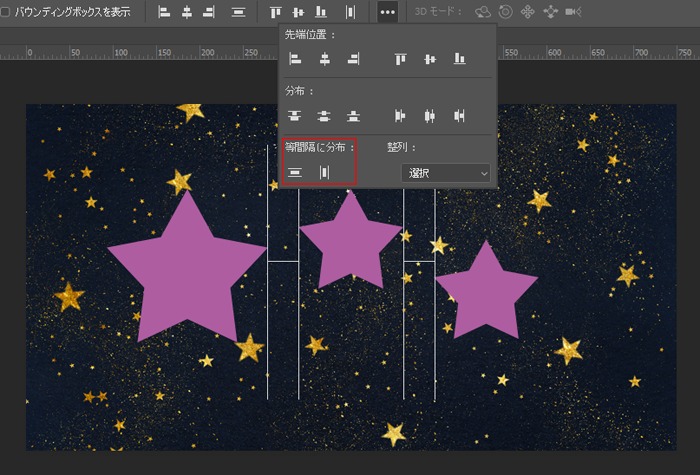Click the 3D モード label
This screenshot has width=700, height=475.
[x=438, y=12]
